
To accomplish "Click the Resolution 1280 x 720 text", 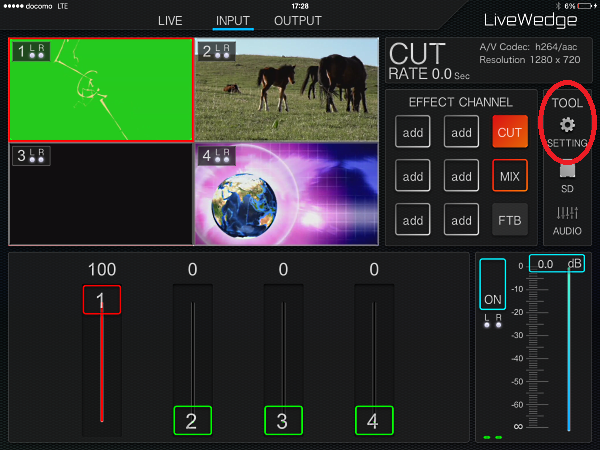I will (x=530, y=60).
